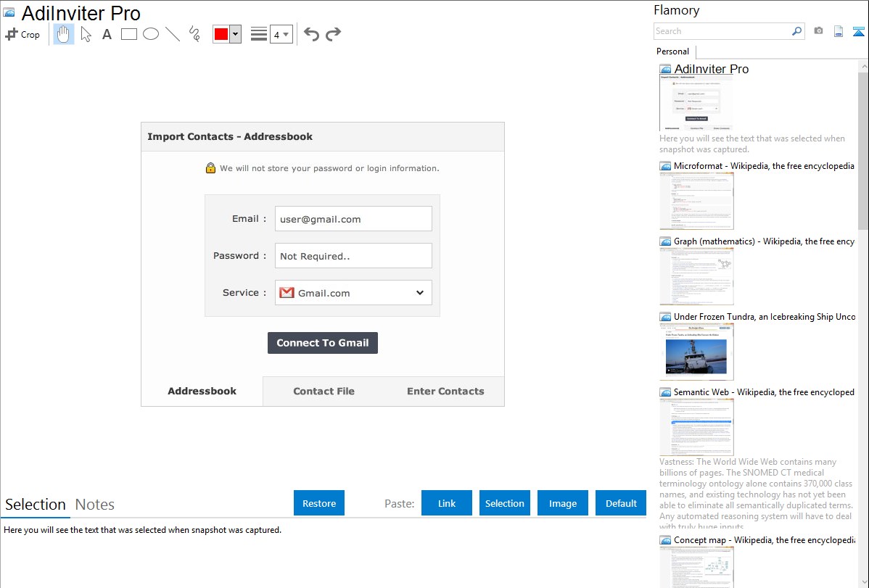Click the Image paste button

click(562, 503)
